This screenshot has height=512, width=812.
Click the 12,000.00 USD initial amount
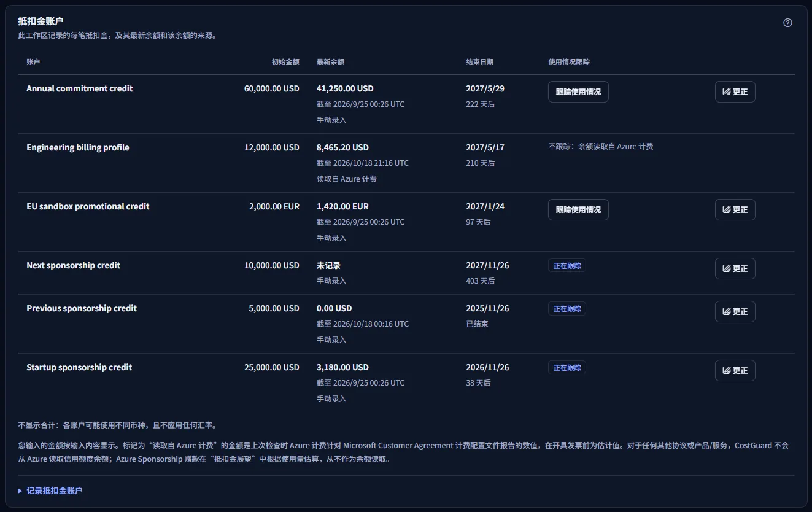[272, 147]
